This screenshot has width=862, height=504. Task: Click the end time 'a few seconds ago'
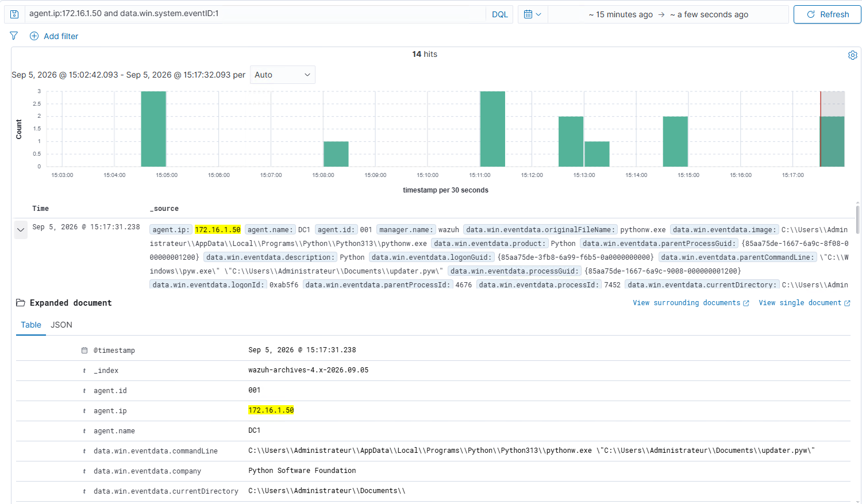click(x=709, y=14)
